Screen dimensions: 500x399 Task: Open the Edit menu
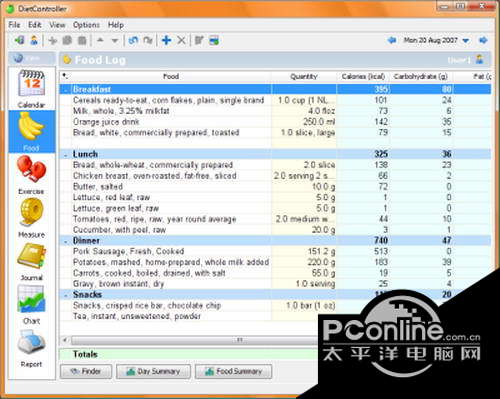(35, 25)
